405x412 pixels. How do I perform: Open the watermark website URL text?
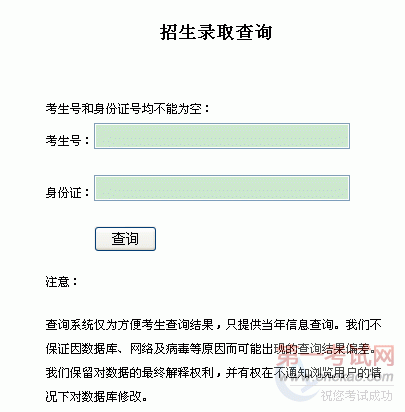coord(337,376)
